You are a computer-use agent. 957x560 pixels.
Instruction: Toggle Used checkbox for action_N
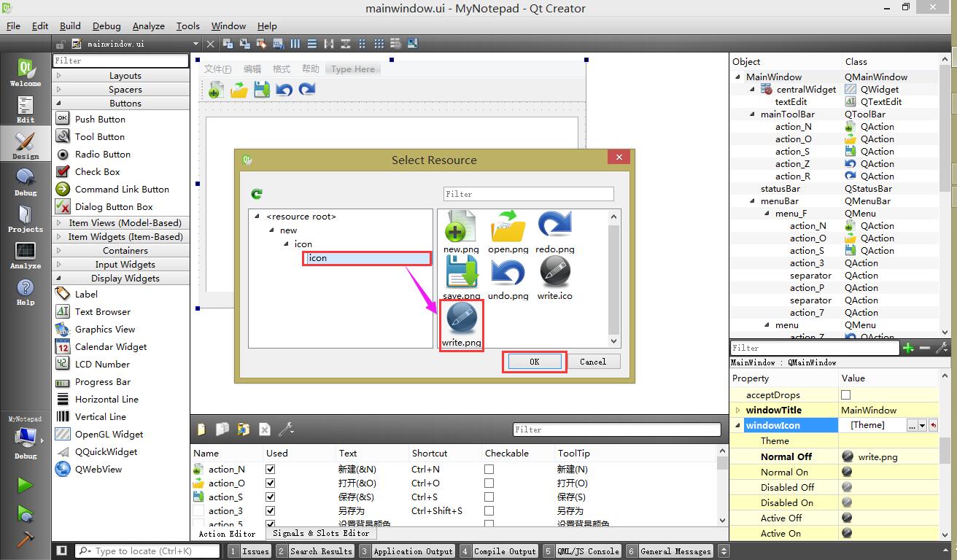[x=271, y=470]
